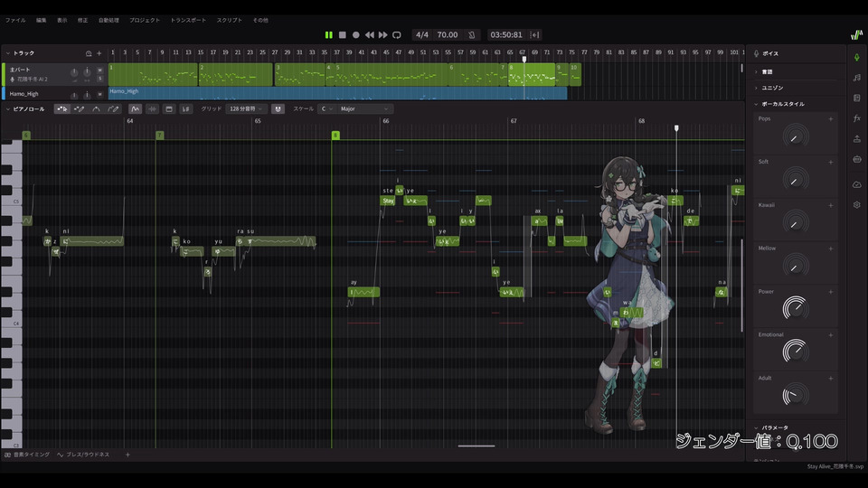The width and height of the screenshot is (868, 488).
Task: Click the timer icon beside add track
Action: 89,53
